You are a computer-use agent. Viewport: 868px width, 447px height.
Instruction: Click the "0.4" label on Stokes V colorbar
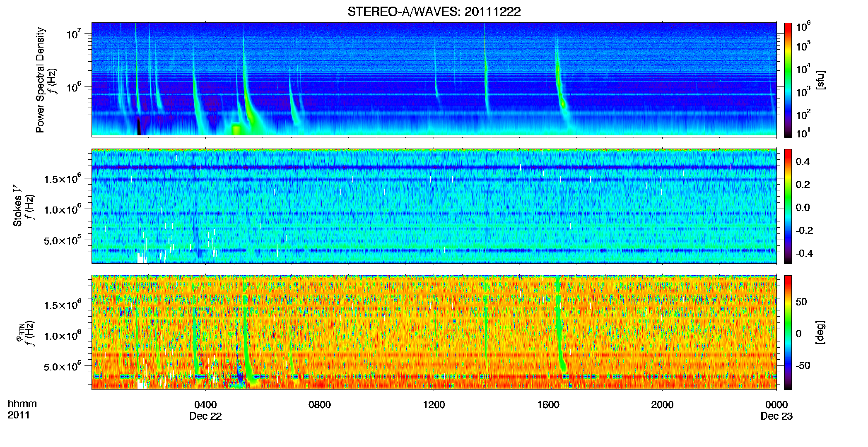(x=803, y=162)
